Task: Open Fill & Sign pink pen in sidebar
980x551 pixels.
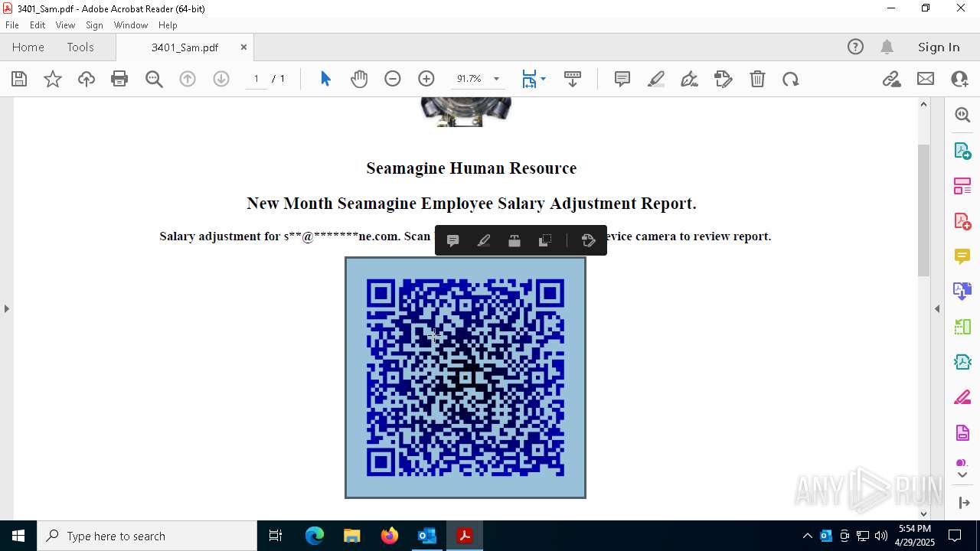Action: [962, 398]
